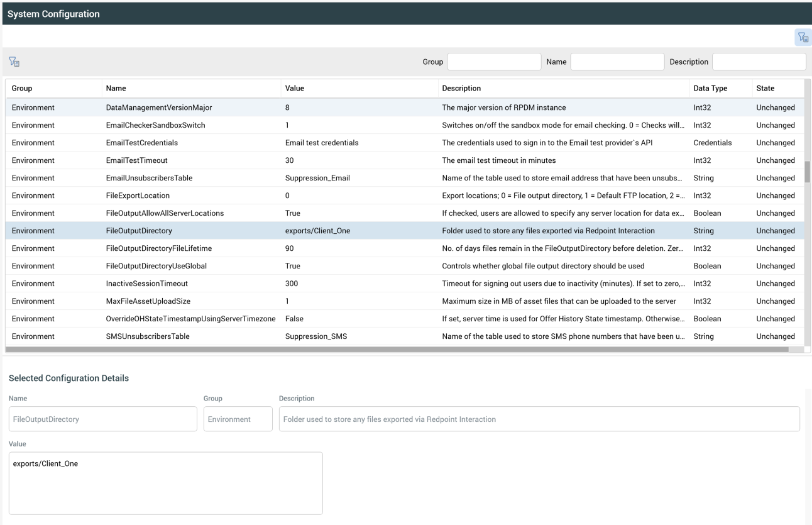Click the Value text area showing exports/Client_One
The width and height of the screenshot is (812, 525).
pyautogui.click(x=166, y=483)
